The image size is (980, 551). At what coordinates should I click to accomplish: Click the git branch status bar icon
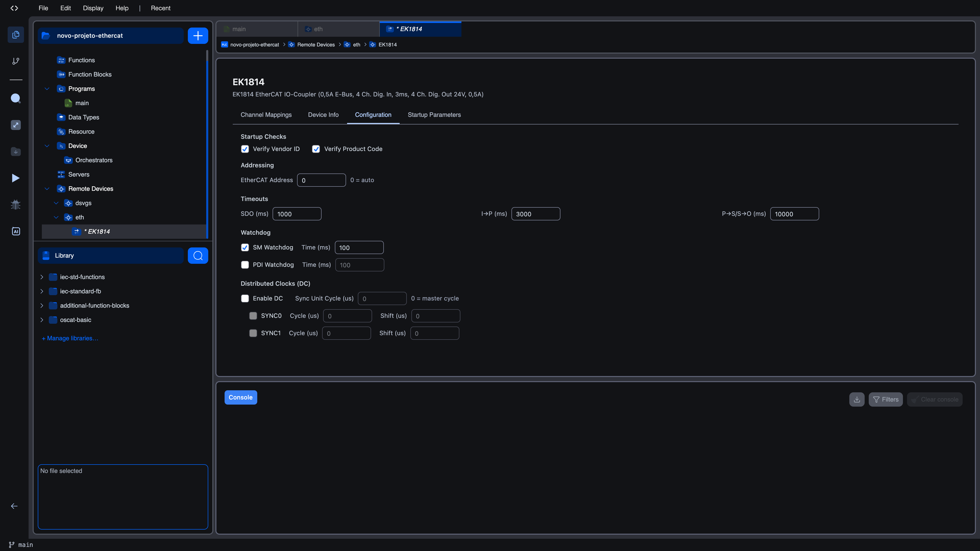pos(12,545)
